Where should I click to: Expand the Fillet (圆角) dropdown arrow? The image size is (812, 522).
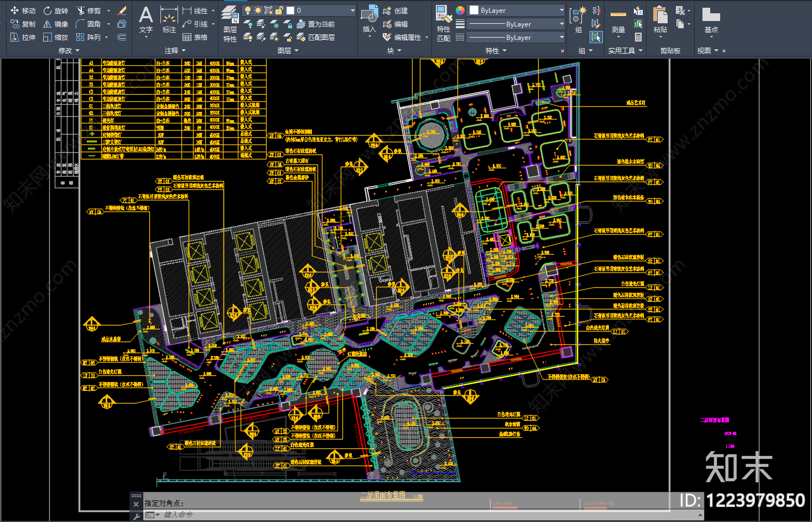(x=108, y=24)
